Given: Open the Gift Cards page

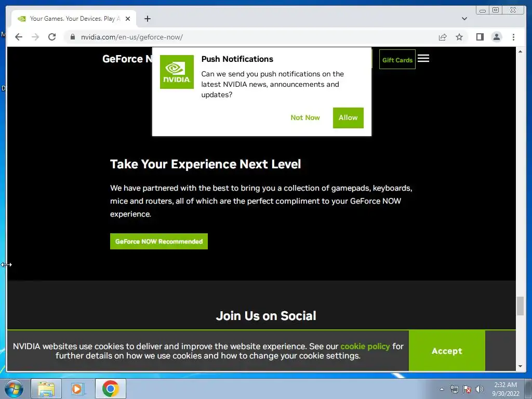Looking at the screenshot, I should [x=397, y=60].
